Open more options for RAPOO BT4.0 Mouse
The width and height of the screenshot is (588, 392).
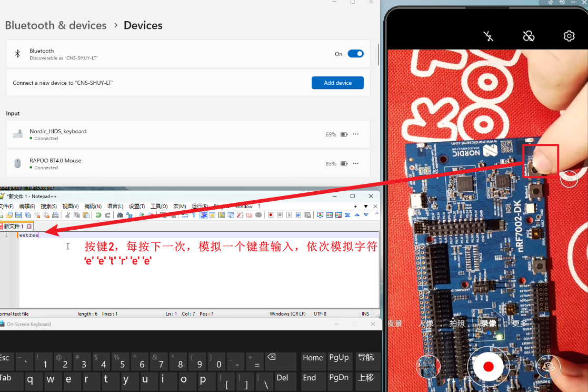tap(355, 163)
